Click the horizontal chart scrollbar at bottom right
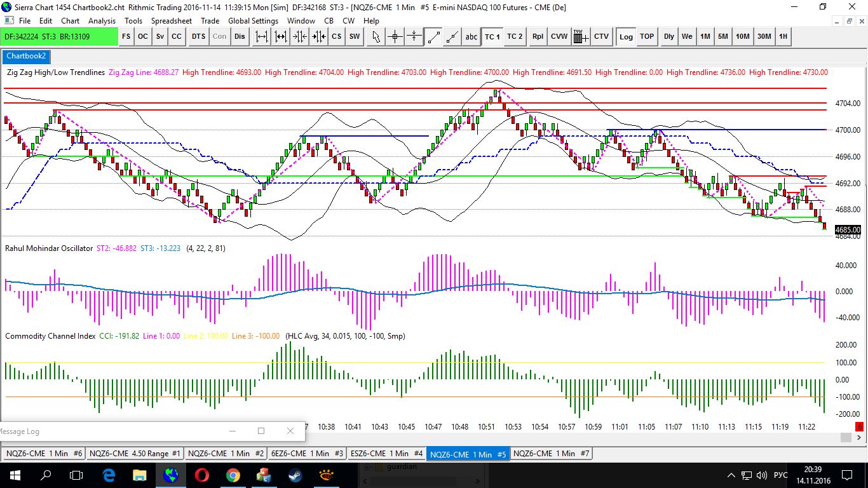Screen dimensions: 868x488 tap(846, 437)
